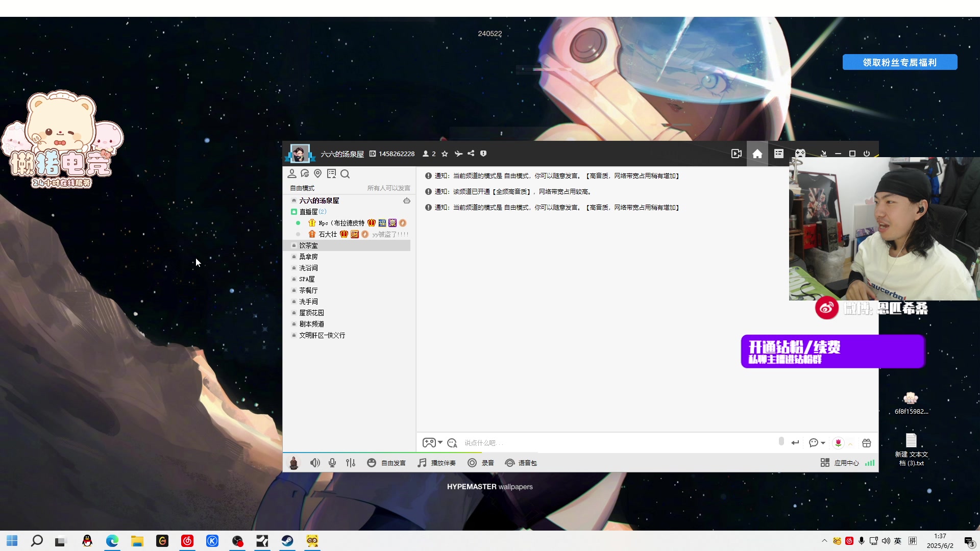
Task: Open 应用中心 app center
Action: (840, 463)
